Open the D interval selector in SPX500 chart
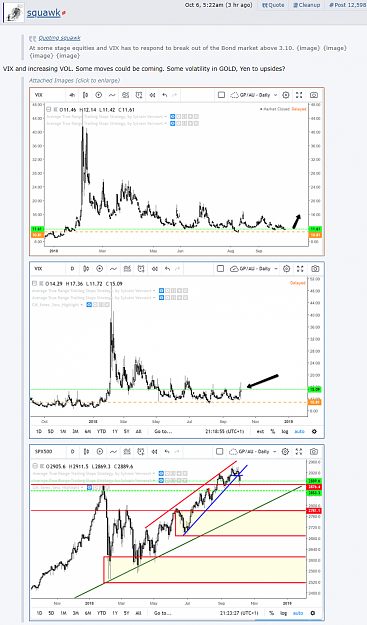Screen dimensions: 367x625 point(73,452)
